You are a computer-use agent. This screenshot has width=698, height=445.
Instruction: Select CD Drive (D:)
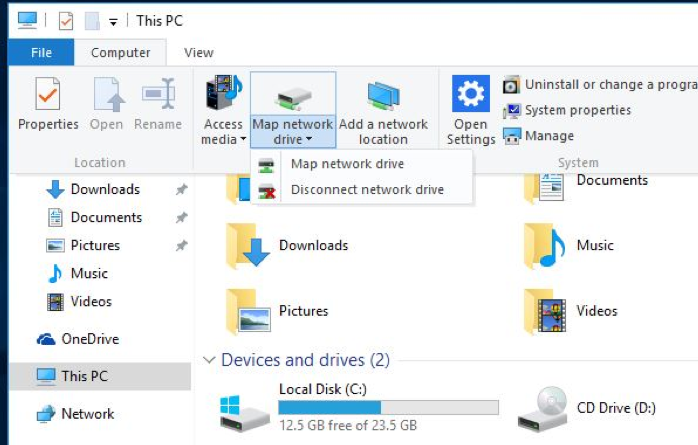pyautogui.click(x=587, y=408)
